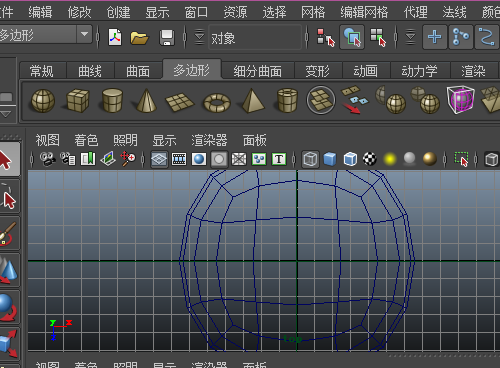Viewport: 500px width, 368px height.
Task: Create a polygon plane from shelf
Action: pos(180,102)
